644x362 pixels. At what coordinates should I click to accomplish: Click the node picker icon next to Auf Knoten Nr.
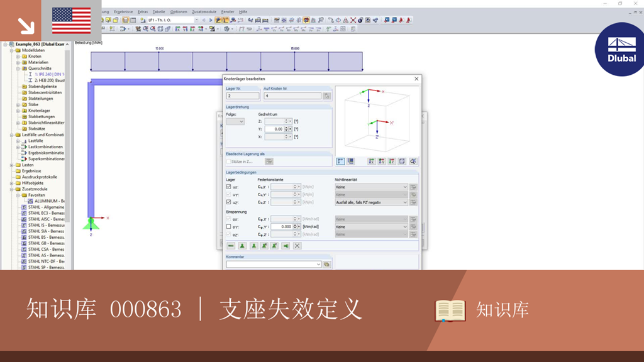(326, 96)
